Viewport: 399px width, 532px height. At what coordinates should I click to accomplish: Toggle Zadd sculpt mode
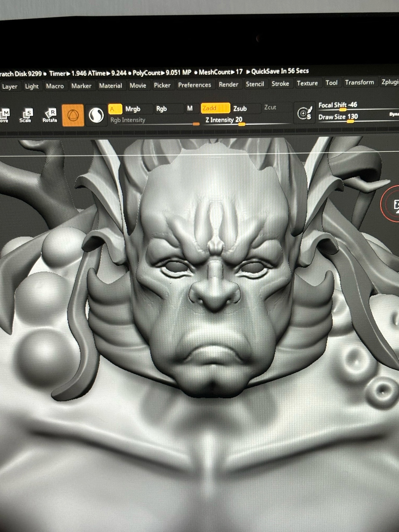click(215, 108)
